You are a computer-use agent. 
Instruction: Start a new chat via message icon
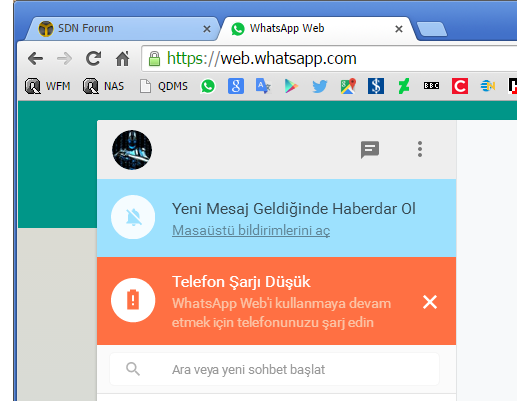click(x=370, y=150)
